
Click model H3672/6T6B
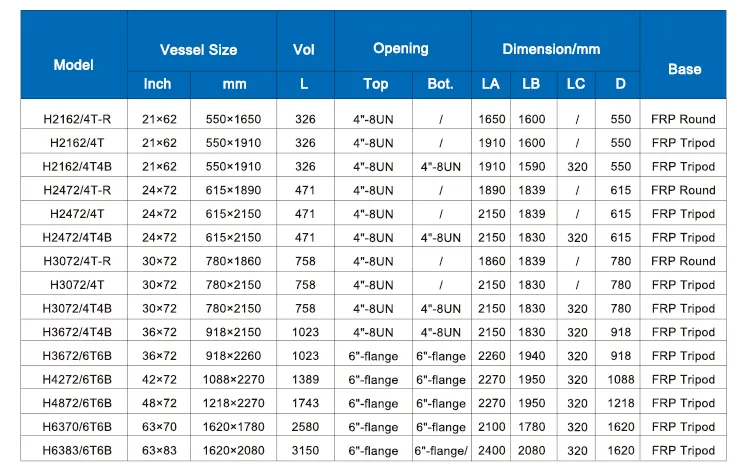pyautogui.click(x=77, y=356)
